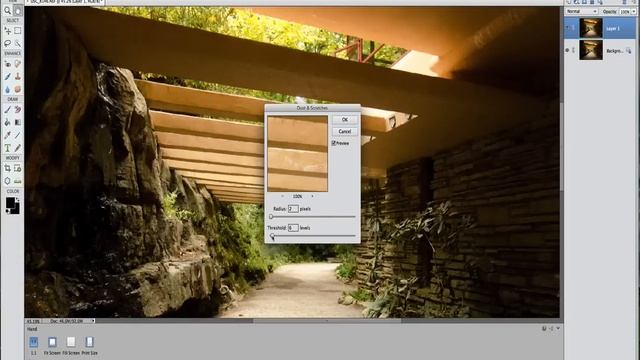Select the Lasso tool
The image size is (640, 360).
click(x=7, y=43)
